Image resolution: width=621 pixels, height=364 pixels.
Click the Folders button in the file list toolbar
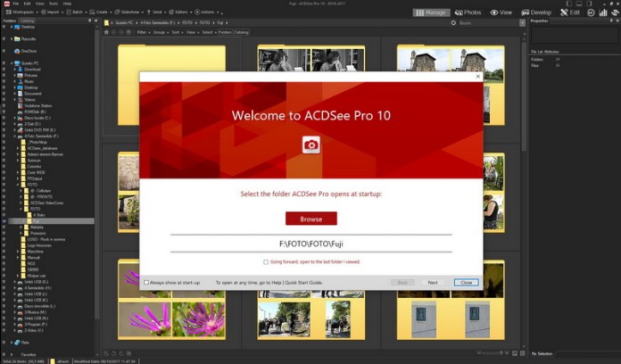(225, 32)
